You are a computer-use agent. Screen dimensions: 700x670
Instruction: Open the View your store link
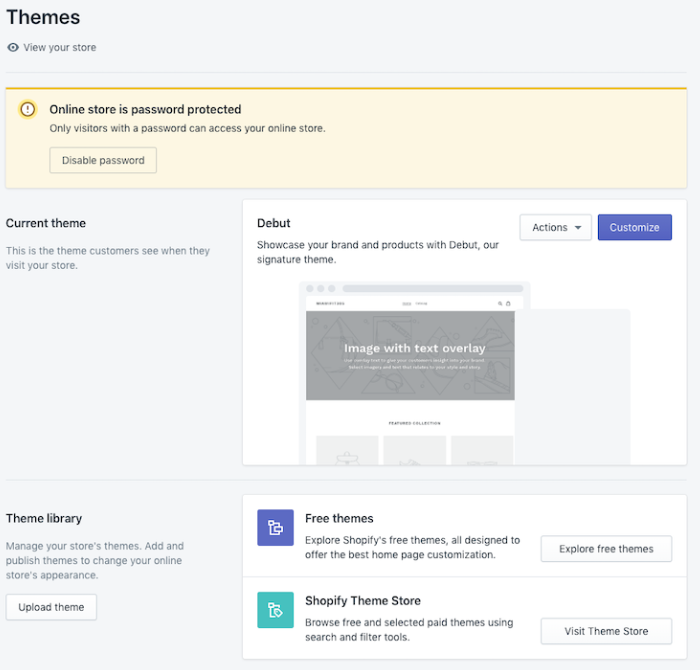[x=60, y=47]
